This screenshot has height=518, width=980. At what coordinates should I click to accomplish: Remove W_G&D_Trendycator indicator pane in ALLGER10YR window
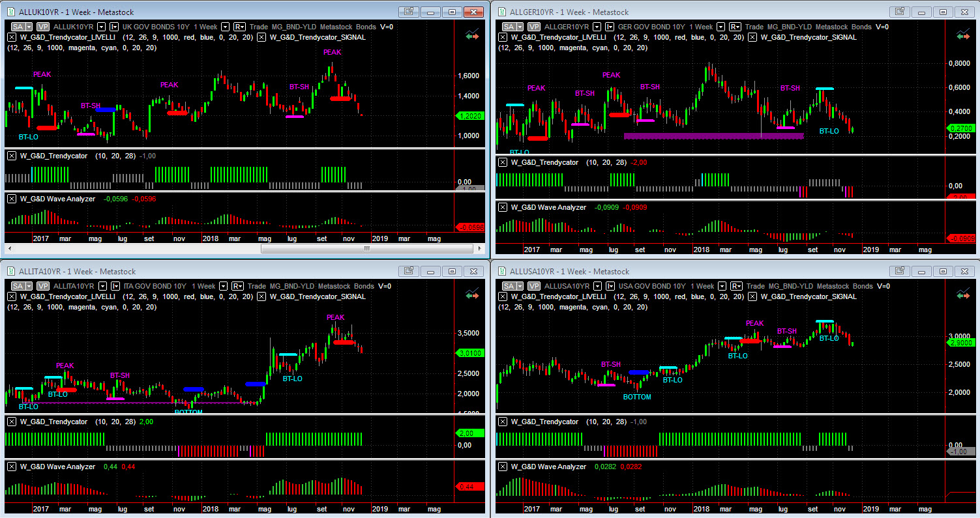click(501, 162)
